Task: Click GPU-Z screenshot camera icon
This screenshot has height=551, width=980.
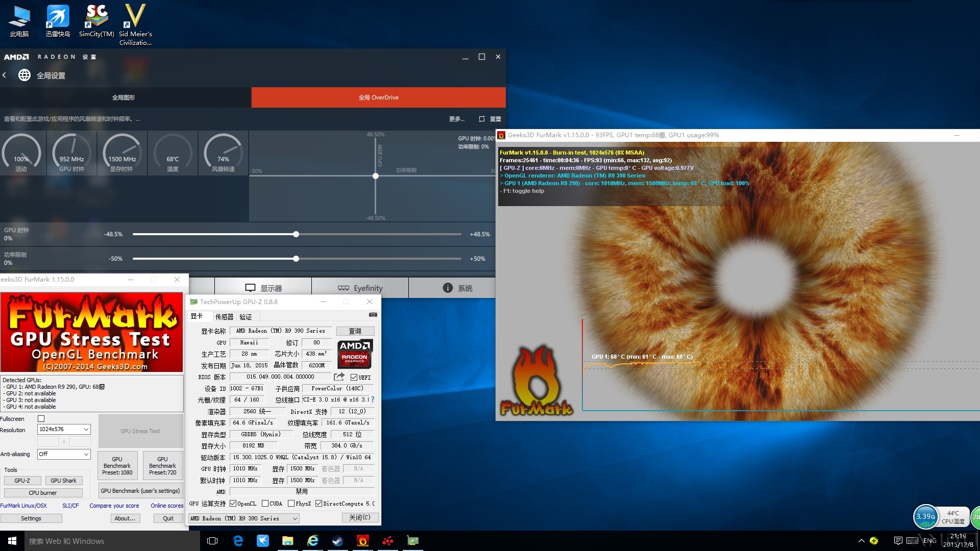Action: 373,315
